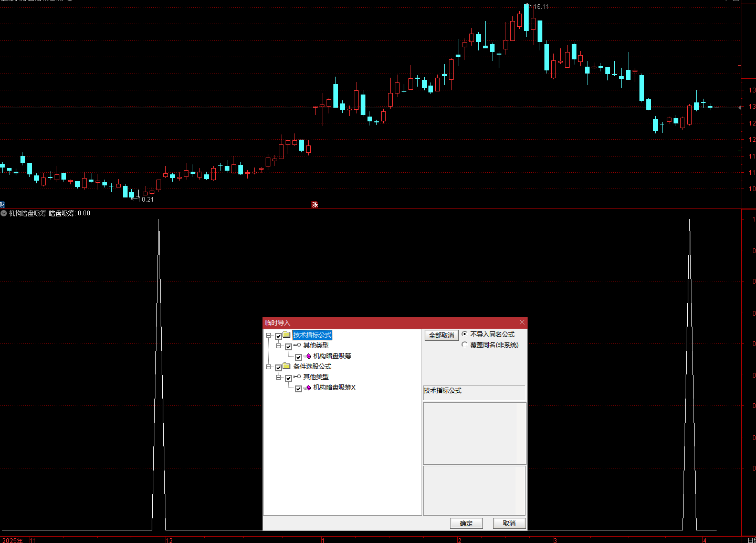
Task: Click the month 3 marker on time axis
Action: click(x=555, y=540)
